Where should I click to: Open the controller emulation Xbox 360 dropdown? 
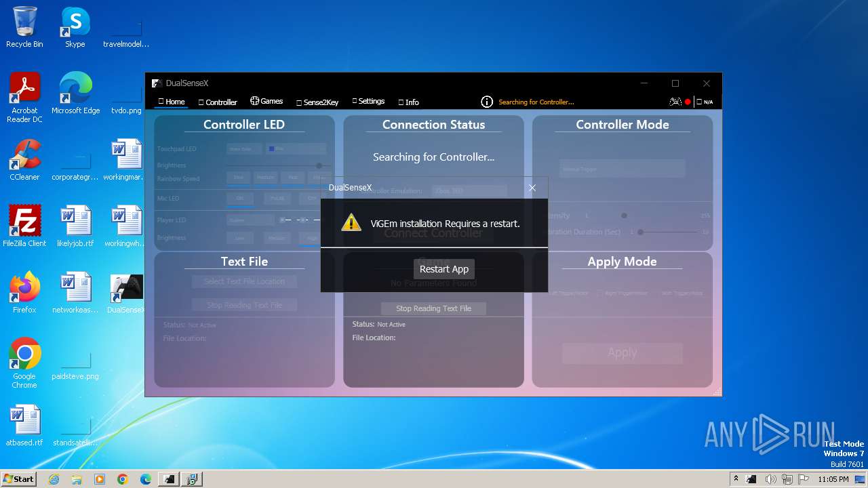click(x=469, y=191)
